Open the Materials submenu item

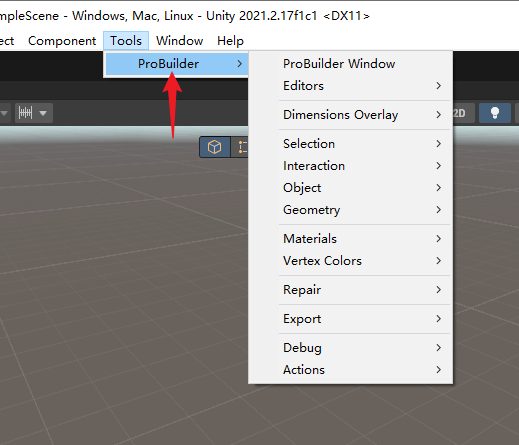pyautogui.click(x=350, y=239)
